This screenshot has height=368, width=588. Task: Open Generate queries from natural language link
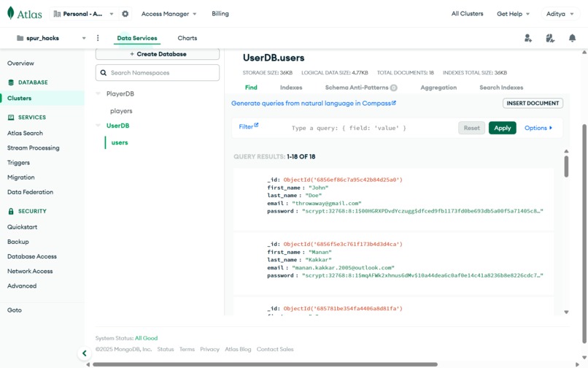point(314,103)
